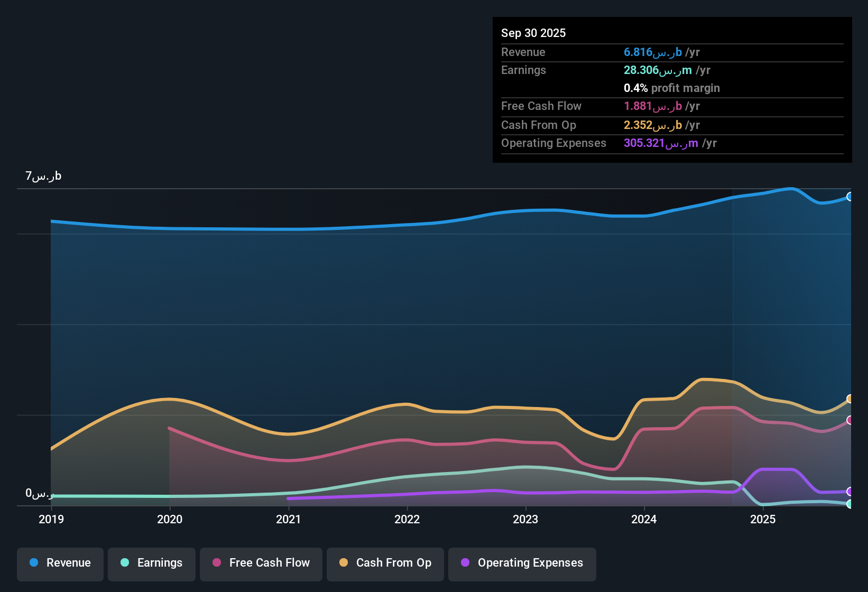Click the Revenue value 6.816b in the tooltip
Image resolution: width=868 pixels, height=592 pixels.
click(x=652, y=52)
